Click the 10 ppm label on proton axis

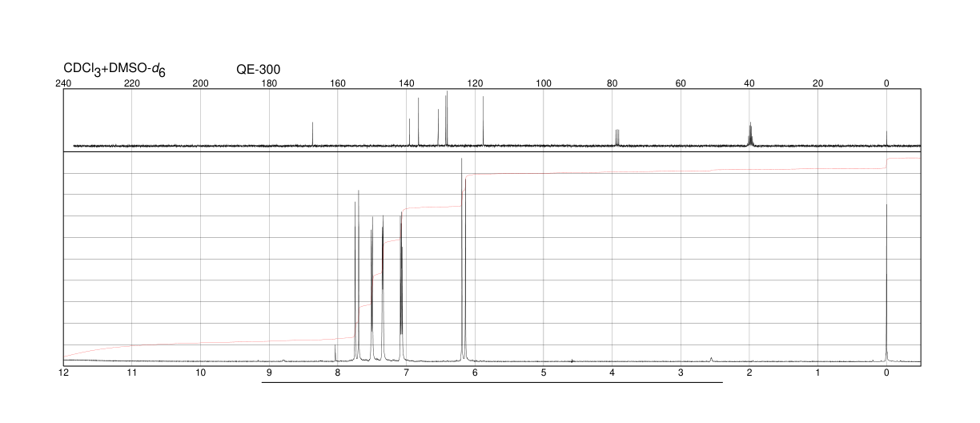(201, 373)
